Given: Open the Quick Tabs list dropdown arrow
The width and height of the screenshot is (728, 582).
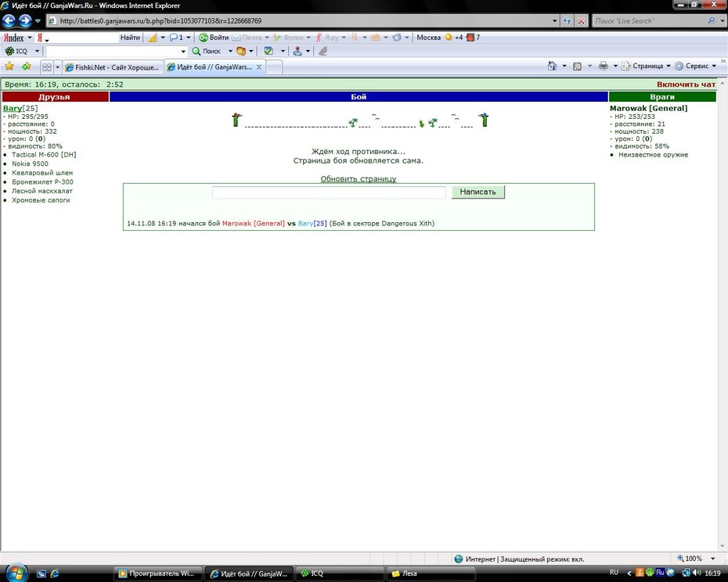Looking at the screenshot, I should (58, 67).
